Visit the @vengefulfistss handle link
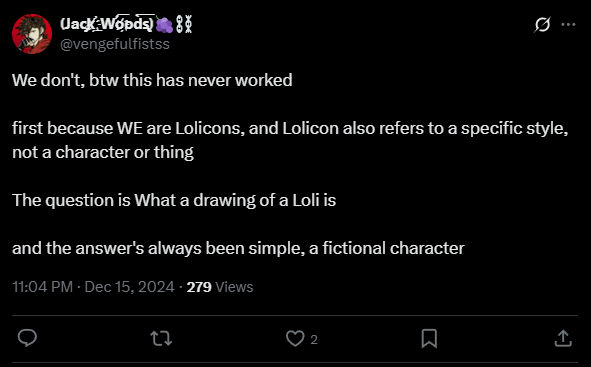This screenshot has height=367, width=591. click(x=115, y=44)
